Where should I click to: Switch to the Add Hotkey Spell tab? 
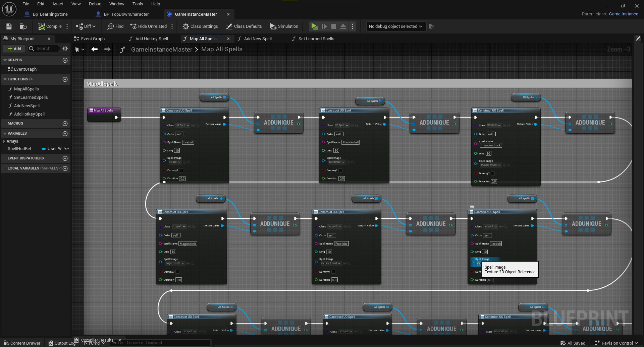[152, 39]
